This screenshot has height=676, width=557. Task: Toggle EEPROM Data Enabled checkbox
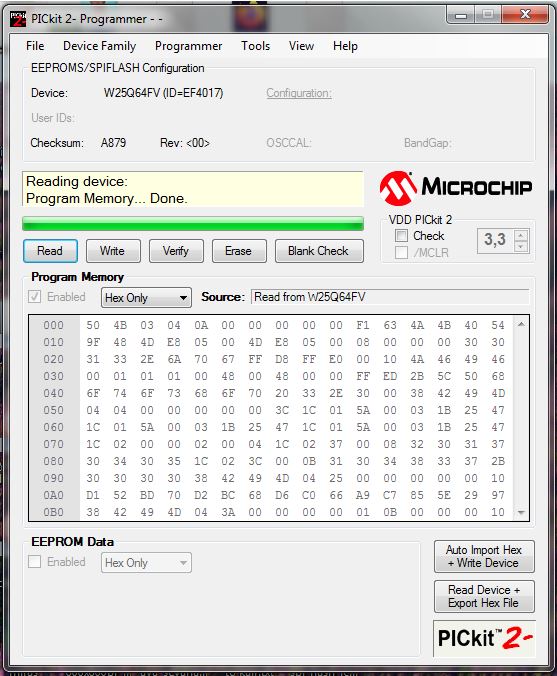(x=34, y=562)
